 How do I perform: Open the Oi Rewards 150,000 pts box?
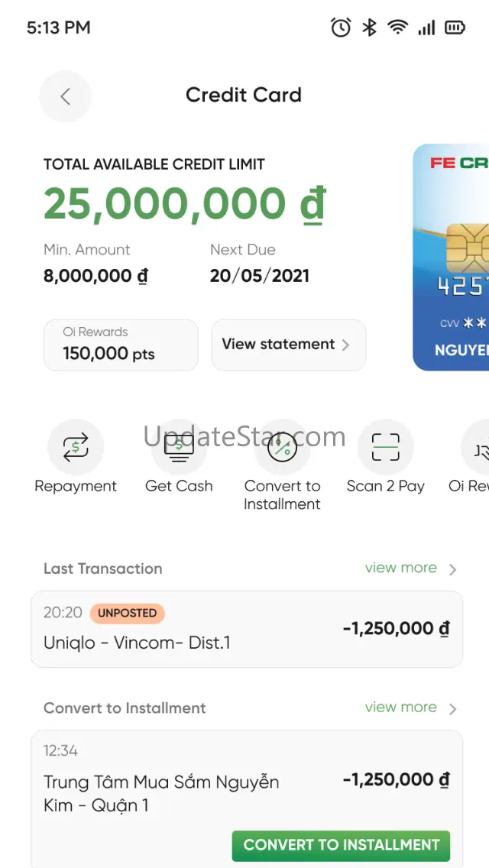coord(121,345)
